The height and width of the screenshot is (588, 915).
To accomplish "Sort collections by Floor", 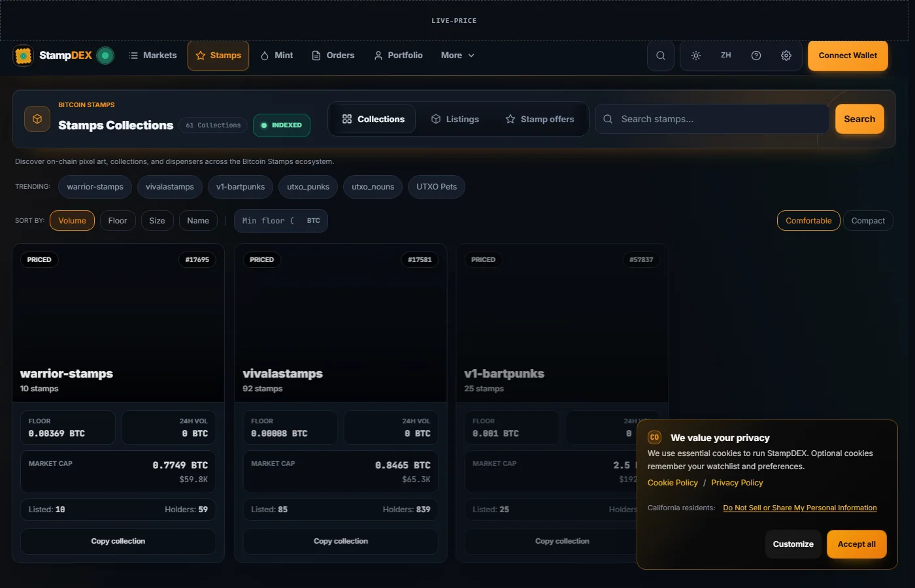I will click(118, 221).
